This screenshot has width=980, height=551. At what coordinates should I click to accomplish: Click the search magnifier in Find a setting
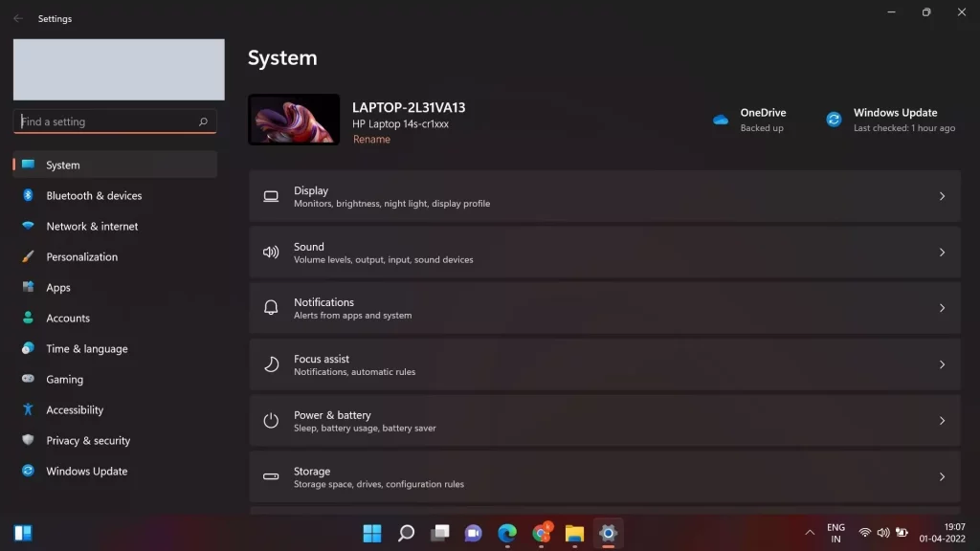click(x=203, y=121)
